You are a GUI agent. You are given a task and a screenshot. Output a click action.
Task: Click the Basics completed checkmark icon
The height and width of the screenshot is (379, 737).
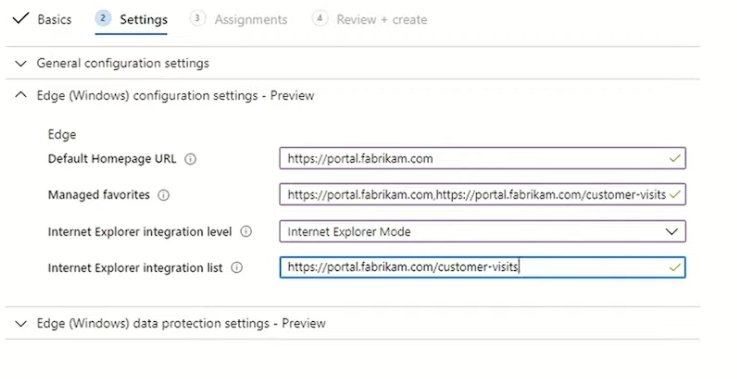click(x=21, y=19)
